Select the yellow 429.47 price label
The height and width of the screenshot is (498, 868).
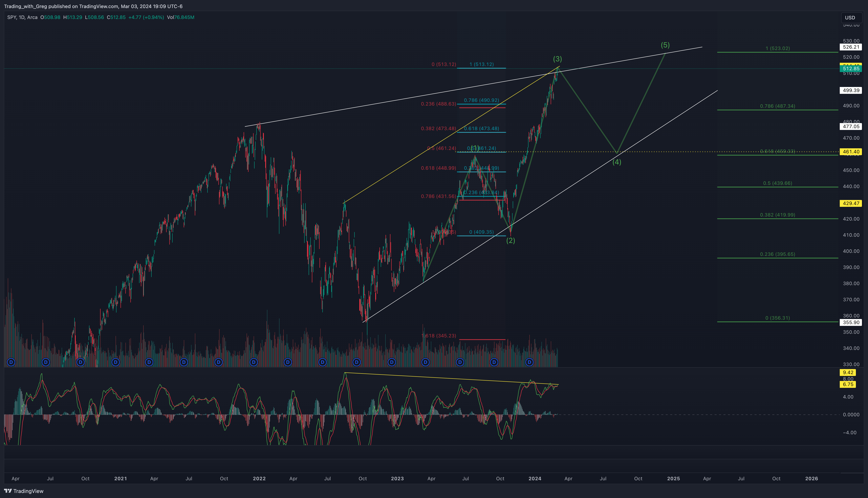(851, 204)
